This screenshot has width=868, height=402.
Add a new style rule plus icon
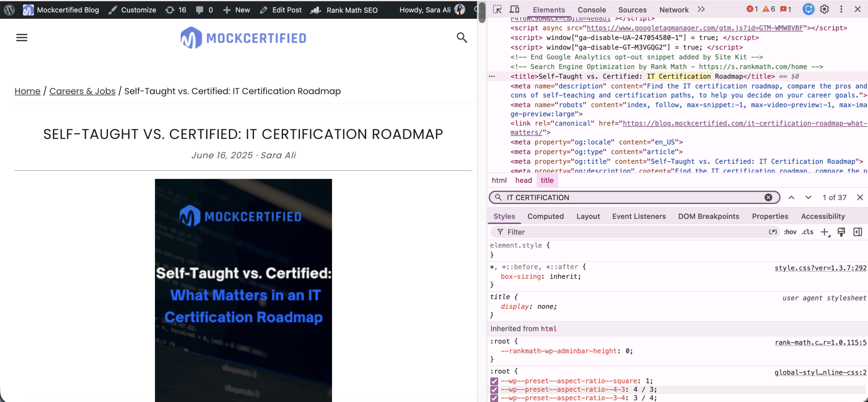pos(825,232)
